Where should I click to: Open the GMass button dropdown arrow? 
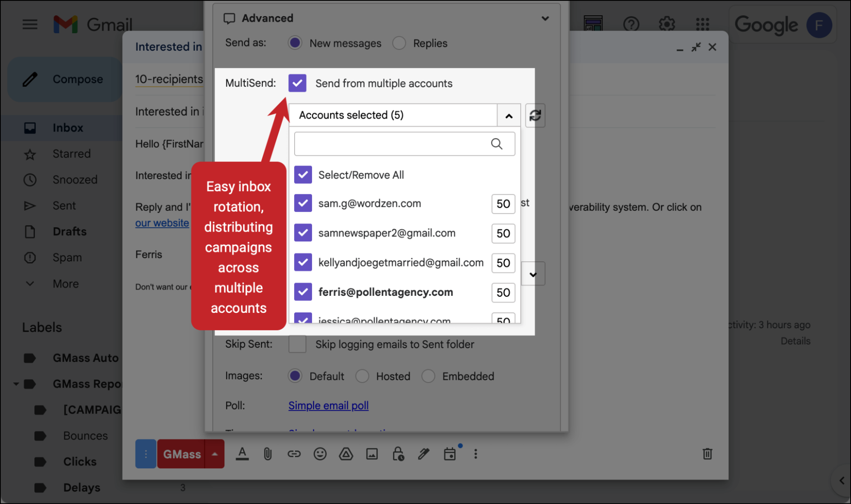[x=215, y=454]
